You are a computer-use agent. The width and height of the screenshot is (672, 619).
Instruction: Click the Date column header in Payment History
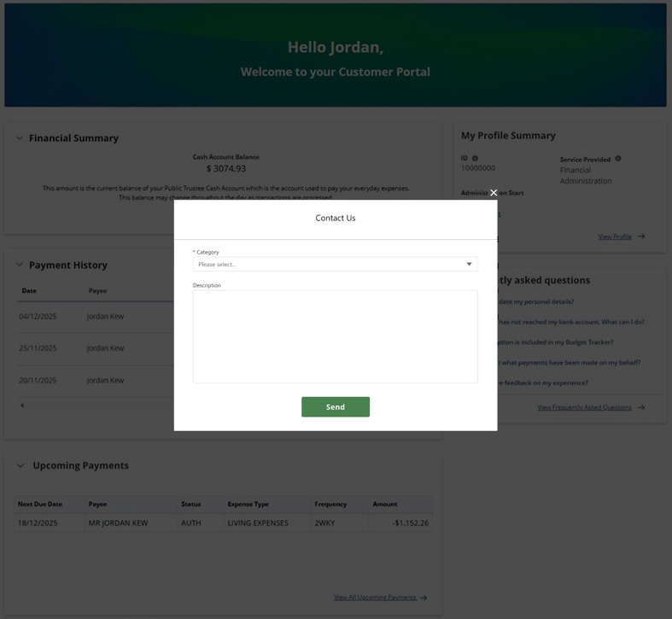tap(29, 290)
